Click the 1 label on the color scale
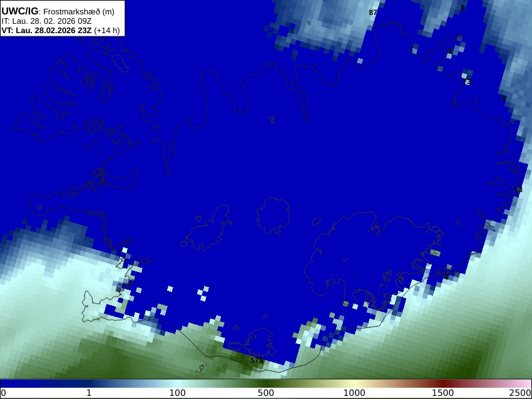Viewport: 532px width, 399px height. tap(89, 393)
